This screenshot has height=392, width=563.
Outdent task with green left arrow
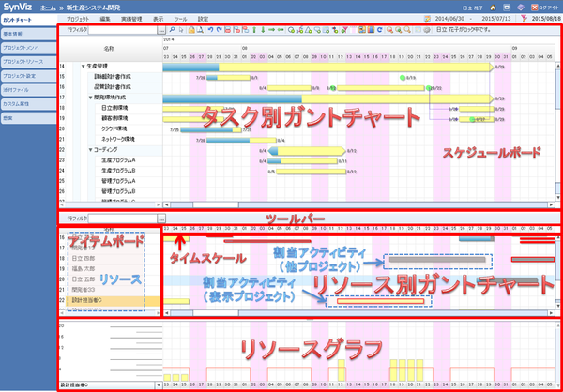pos(281,30)
